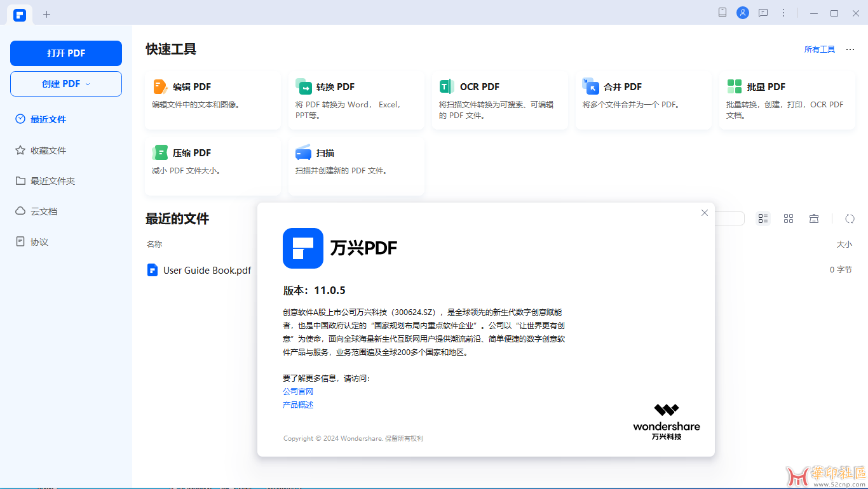Click the 版本：11.0.5 text
Screen dimensions: 868x489
coord(314,291)
